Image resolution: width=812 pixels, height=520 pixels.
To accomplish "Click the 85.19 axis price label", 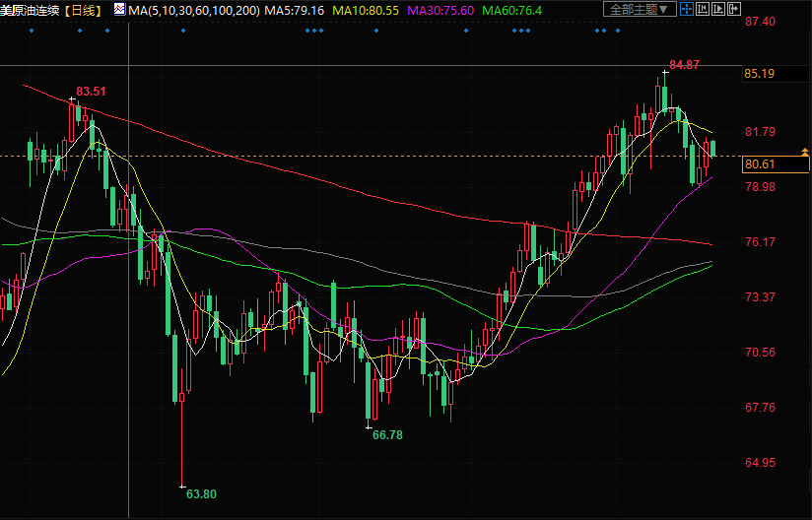I will (x=760, y=74).
